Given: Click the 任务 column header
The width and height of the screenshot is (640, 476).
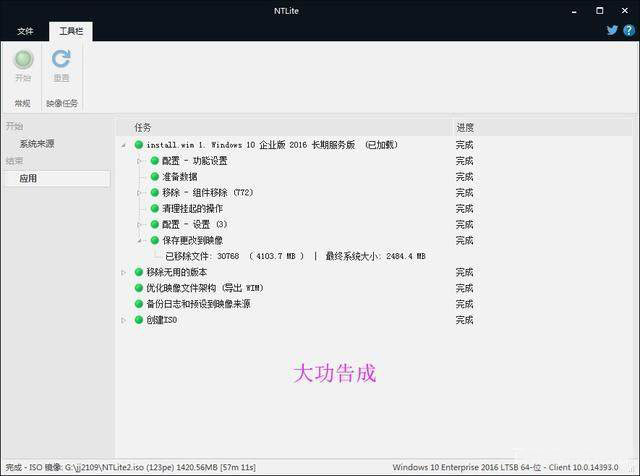Looking at the screenshot, I should click(142, 128).
